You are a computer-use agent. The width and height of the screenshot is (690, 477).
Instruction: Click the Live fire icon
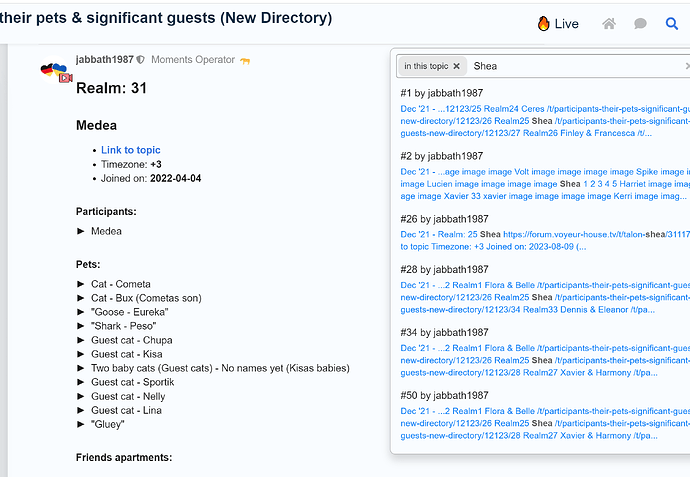[543, 24]
